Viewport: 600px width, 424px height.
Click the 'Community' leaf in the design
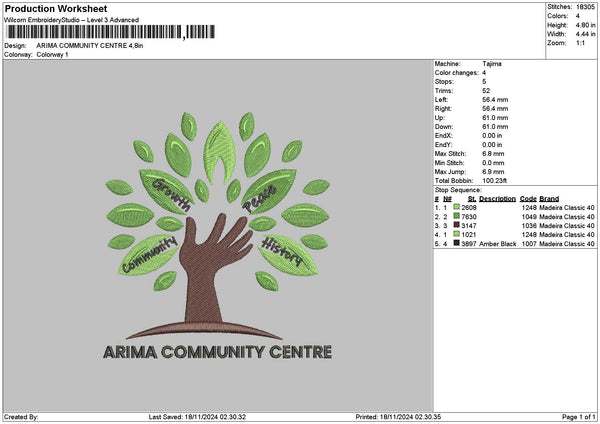coord(148,255)
